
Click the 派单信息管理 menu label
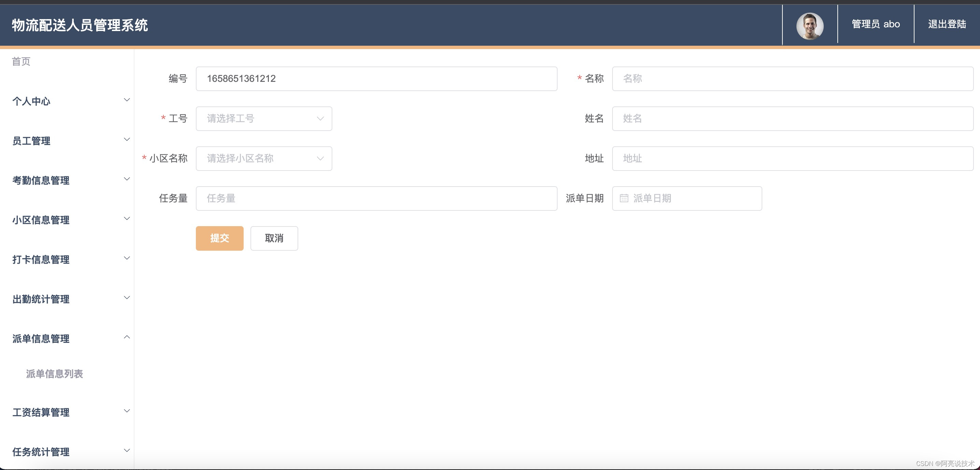pyautogui.click(x=41, y=338)
